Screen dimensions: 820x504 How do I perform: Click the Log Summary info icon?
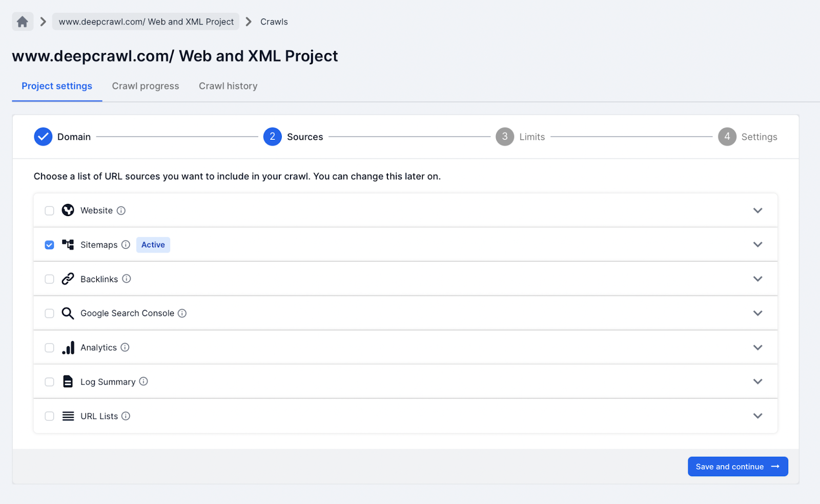pos(143,382)
